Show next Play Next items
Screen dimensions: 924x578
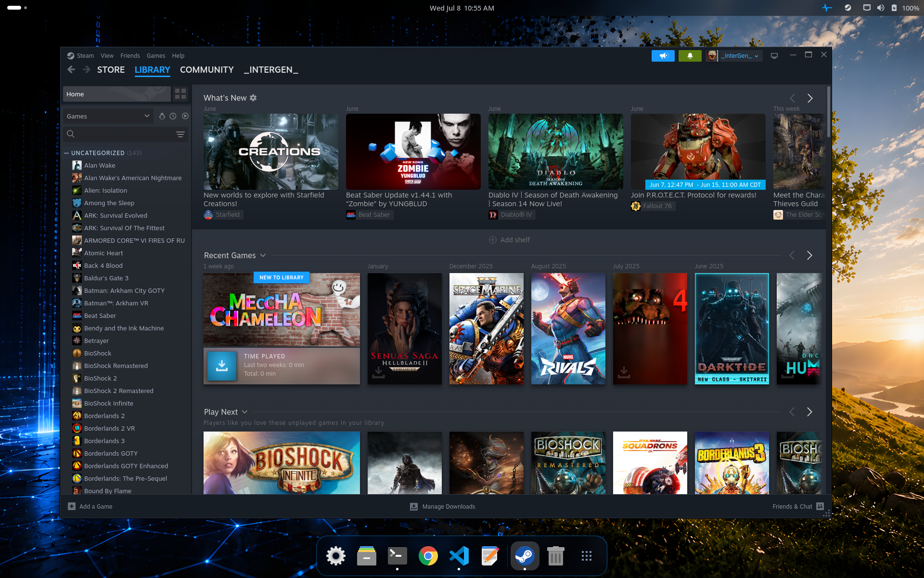809,412
